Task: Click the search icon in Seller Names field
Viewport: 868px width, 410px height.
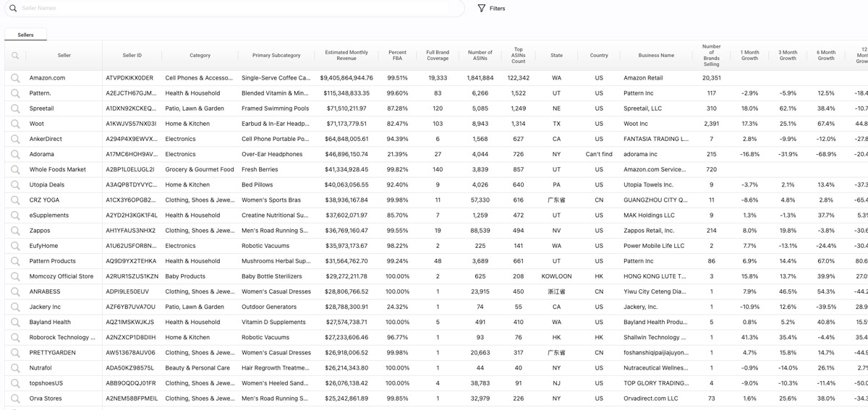Action: tap(12, 8)
